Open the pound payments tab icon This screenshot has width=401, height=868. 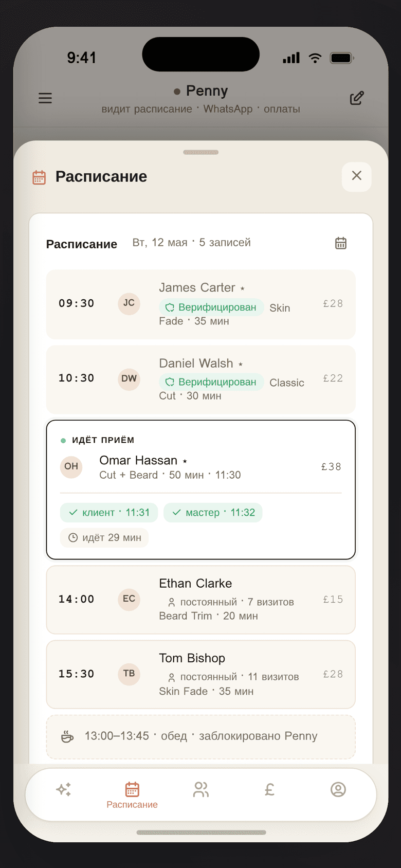(x=269, y=789)
